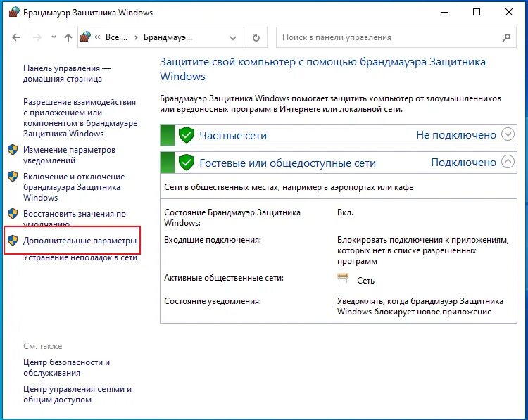Click the green shield icon for 'Частные сети'

coord(187,135)
